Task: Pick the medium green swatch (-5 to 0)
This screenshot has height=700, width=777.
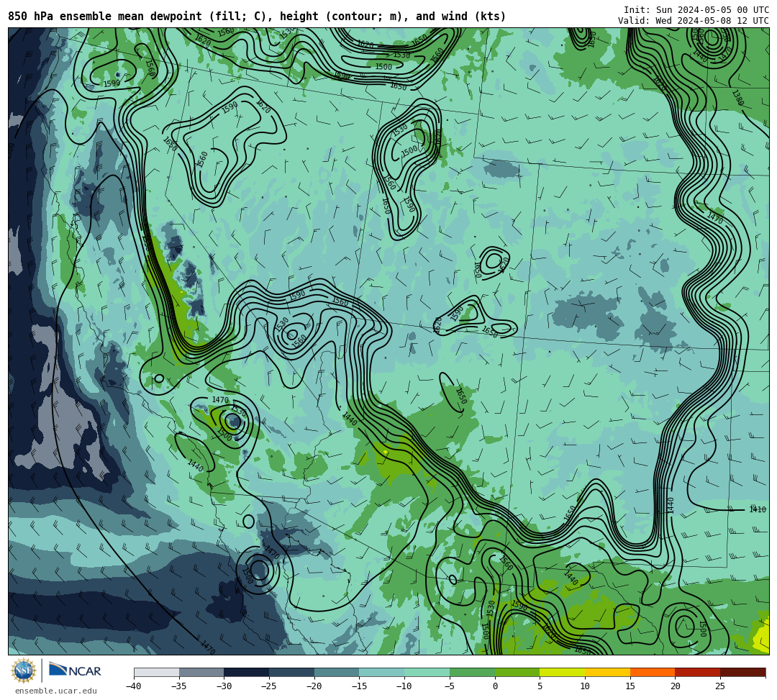Action: [x=472, y=672]
